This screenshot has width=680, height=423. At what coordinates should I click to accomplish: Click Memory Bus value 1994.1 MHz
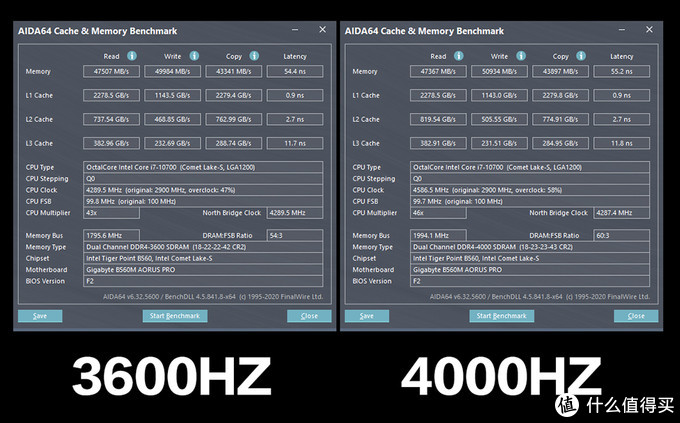(x=438, y=236)
